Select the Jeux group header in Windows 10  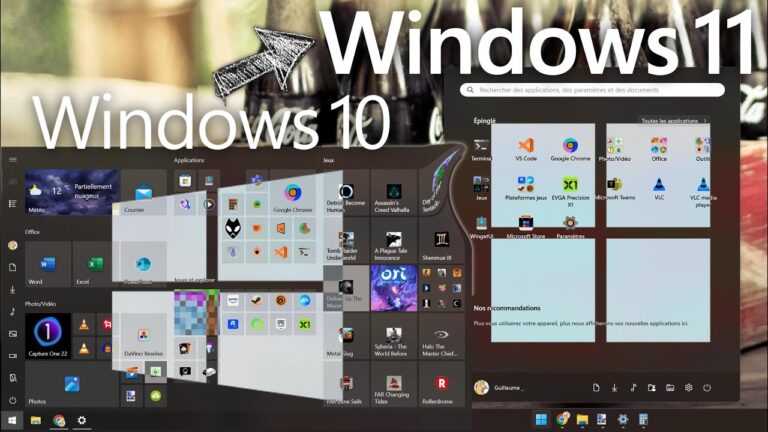[x=329, y=160]
